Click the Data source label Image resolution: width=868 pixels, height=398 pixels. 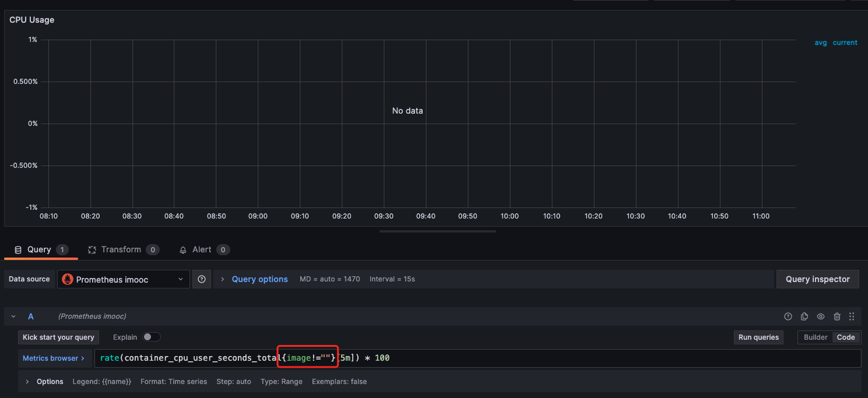pyautogui.click(x=29, y=279)
